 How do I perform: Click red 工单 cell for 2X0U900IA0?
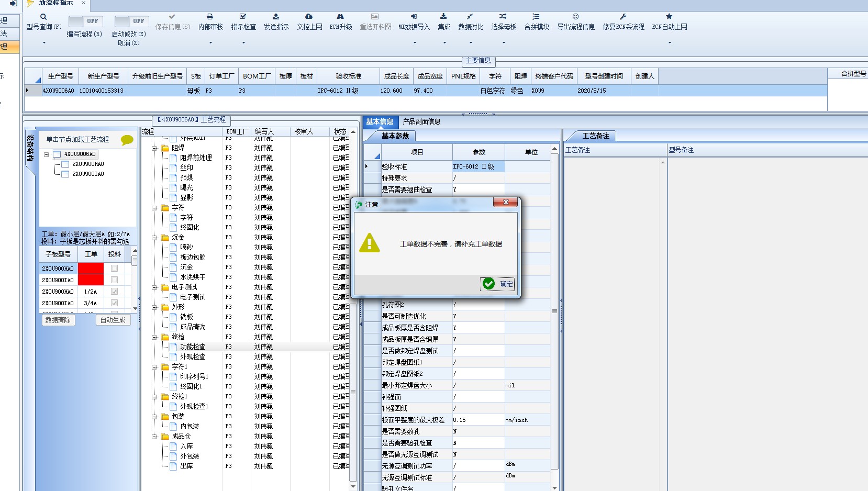point(91,280)
